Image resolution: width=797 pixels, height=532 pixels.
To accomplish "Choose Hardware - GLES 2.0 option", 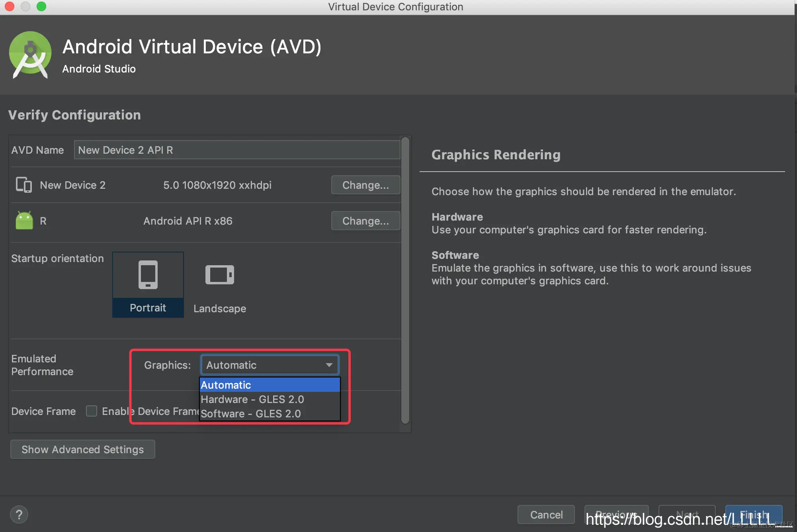I will tap(270, 399).
